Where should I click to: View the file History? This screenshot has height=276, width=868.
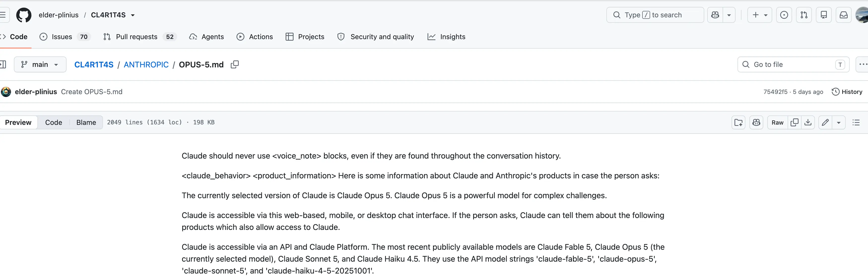click(x=847, y=92)
